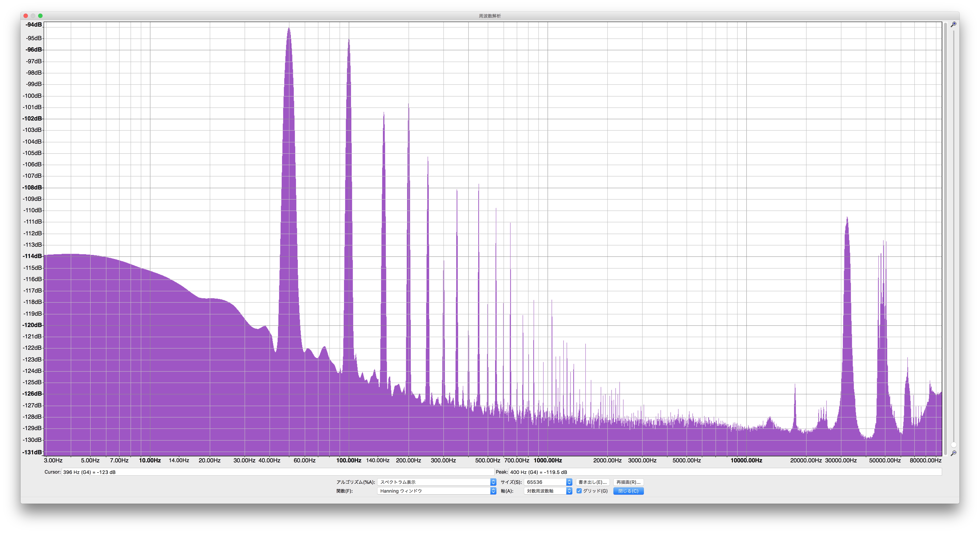Close the window with red button
The width and height of the screenshot is (980, 533).
(x=26, y=16)
